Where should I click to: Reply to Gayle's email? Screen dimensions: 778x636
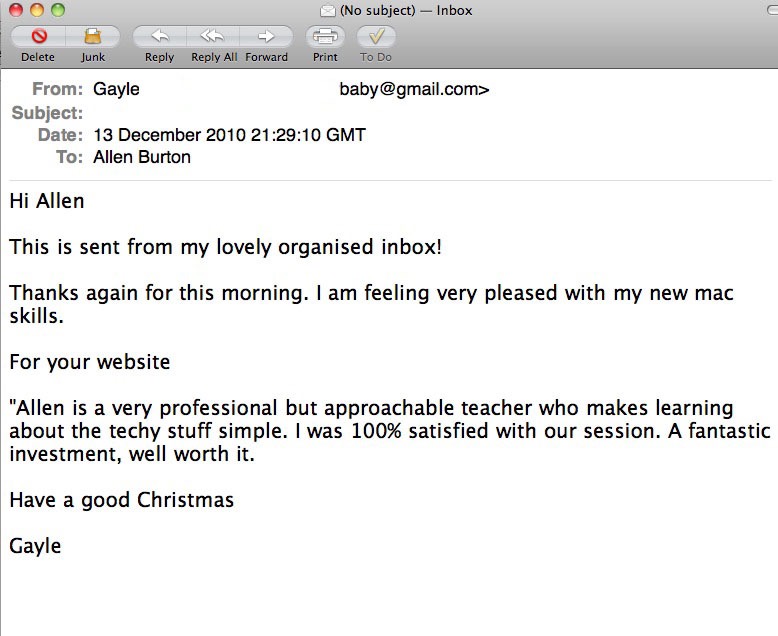click(x=159, y=37)
